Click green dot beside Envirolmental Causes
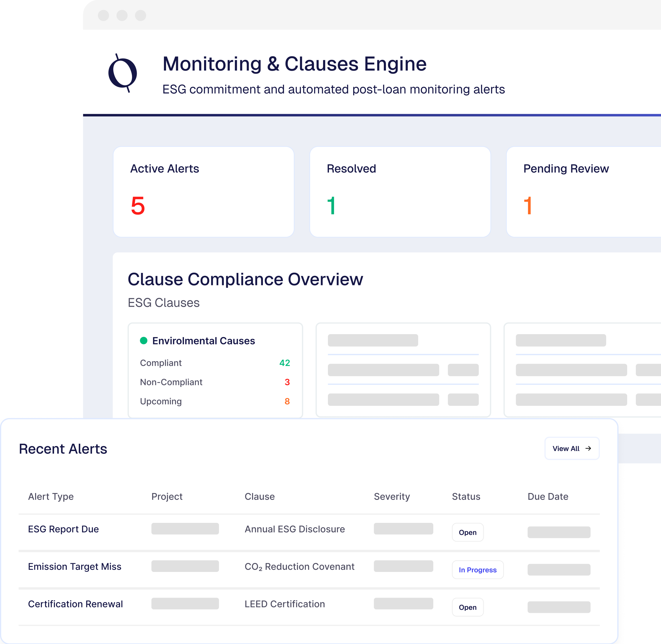 pyautogui.click(x=143, y=340)
